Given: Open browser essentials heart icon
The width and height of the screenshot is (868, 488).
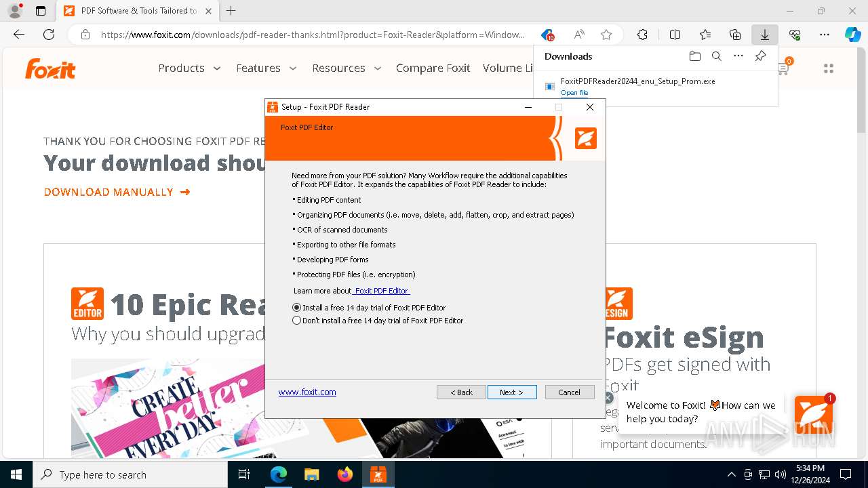Looking at the screenshot, I should [795, 35].
